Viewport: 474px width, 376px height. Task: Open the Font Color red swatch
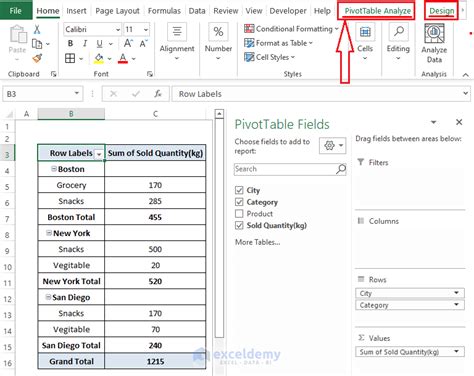point(123,59)
